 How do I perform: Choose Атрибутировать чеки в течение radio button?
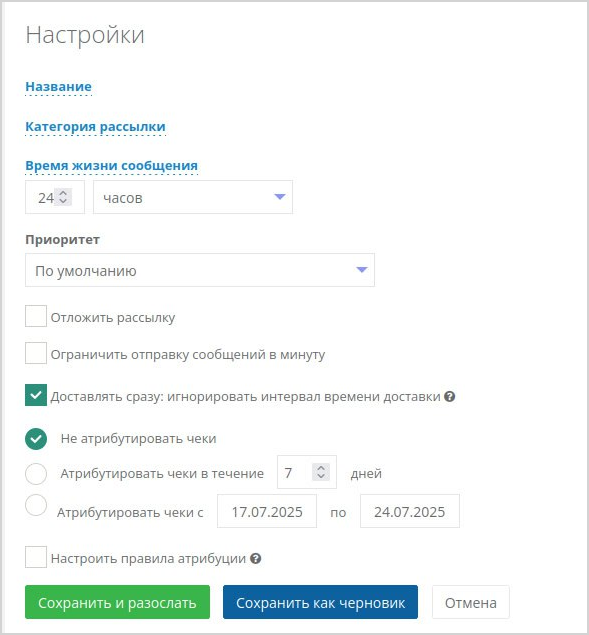(36, 473)
